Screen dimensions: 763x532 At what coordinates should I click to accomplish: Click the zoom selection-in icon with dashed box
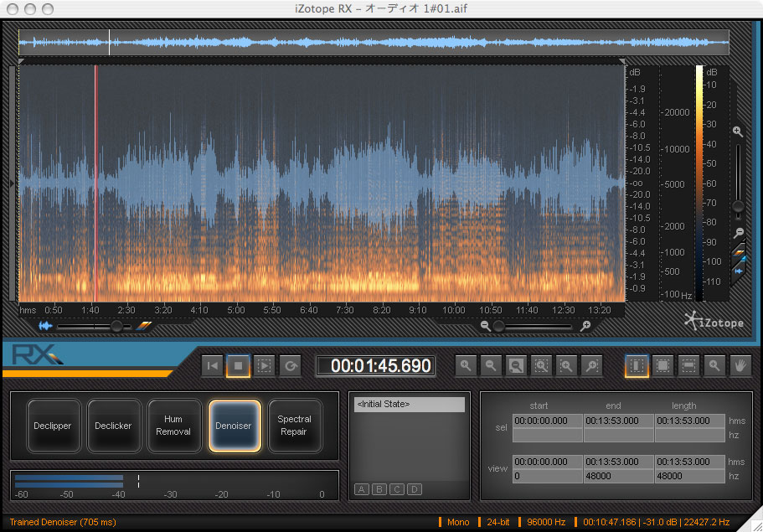567,365
